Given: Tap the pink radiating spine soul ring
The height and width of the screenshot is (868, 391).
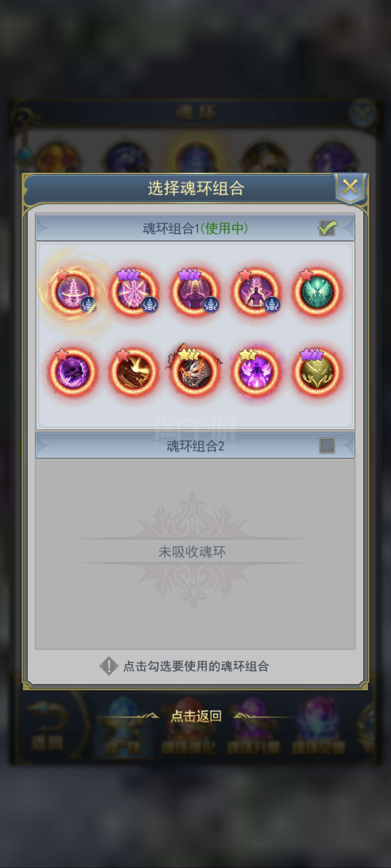Looking at the screenshot, I should click(134, 292).
